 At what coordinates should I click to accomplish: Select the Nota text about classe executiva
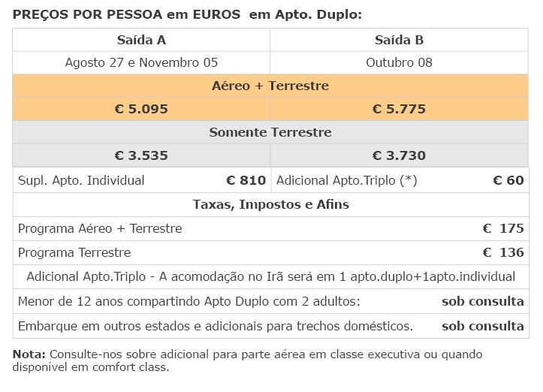247,360
